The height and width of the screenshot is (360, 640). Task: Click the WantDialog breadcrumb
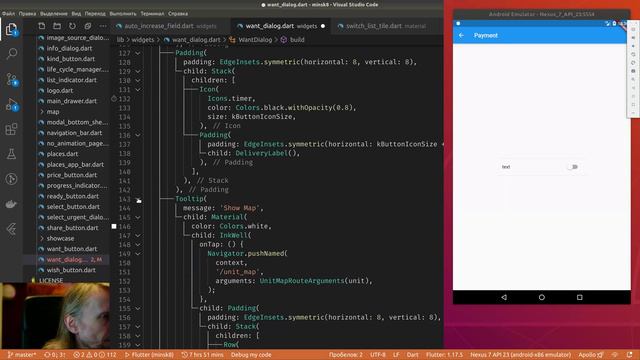pos(255,40)
